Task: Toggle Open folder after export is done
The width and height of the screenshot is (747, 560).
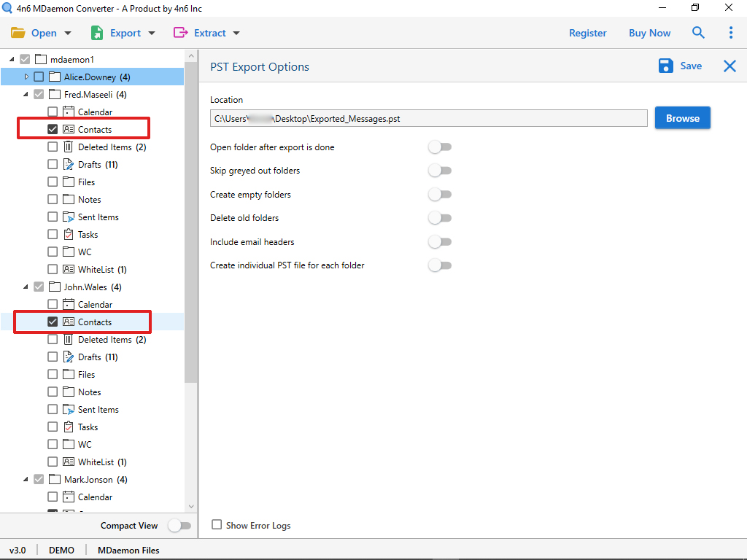Action: [440, 147]
